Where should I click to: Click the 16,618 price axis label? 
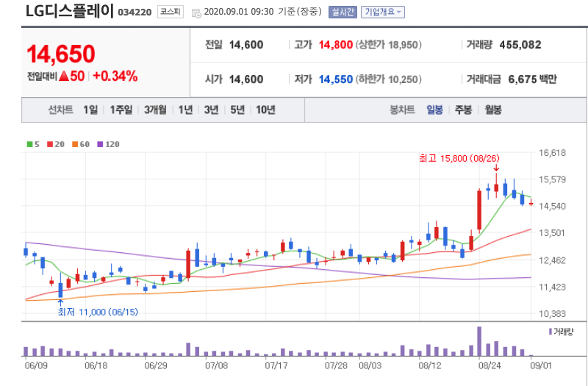click(552, 153)
